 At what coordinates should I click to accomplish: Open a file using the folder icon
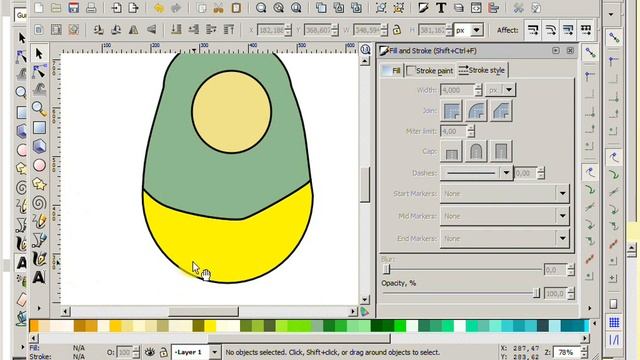(56, 8)
